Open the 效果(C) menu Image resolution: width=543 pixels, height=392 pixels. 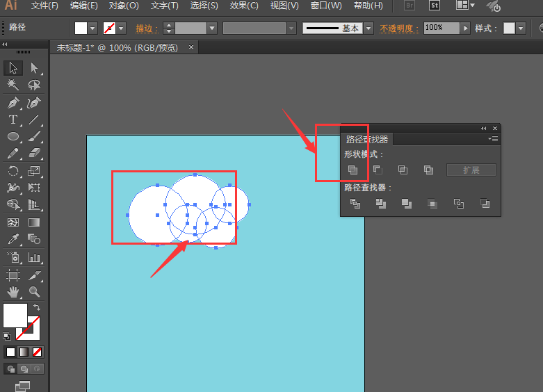coord(244,6)
